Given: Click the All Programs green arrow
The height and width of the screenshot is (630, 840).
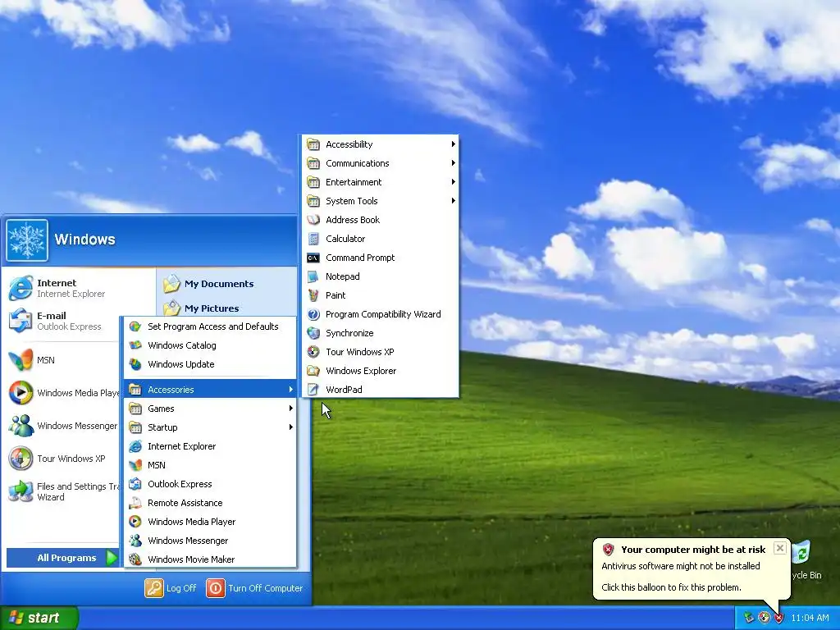Looking at the screenshot, I should point(112,558).
